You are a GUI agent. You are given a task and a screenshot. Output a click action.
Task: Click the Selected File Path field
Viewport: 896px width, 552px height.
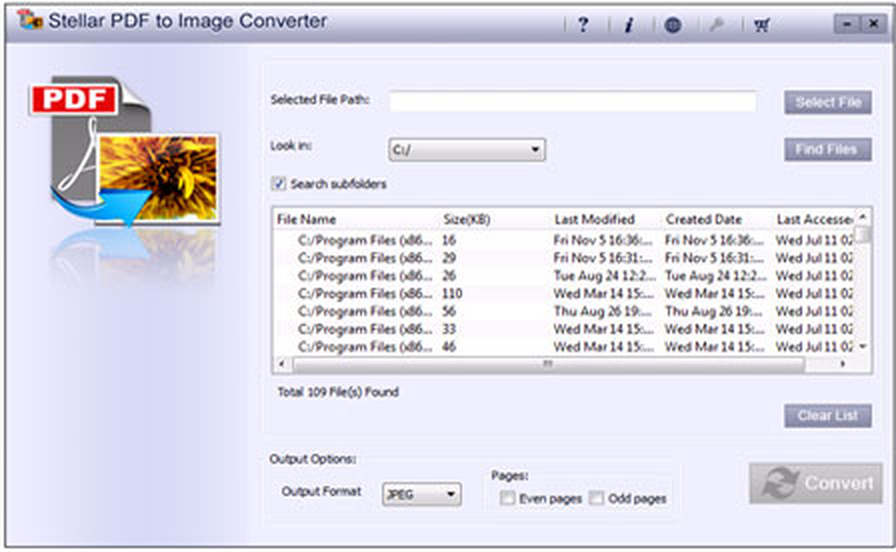point(573,101)
